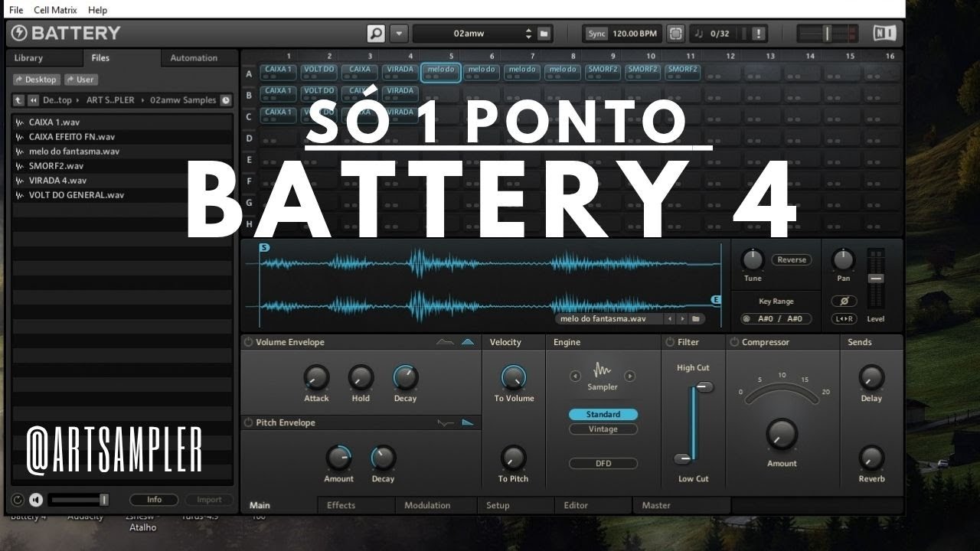Select VIRADA 4.wav file
Image resolution: width=980 pixels, height=551 pixels.
(x=122, y=180)
